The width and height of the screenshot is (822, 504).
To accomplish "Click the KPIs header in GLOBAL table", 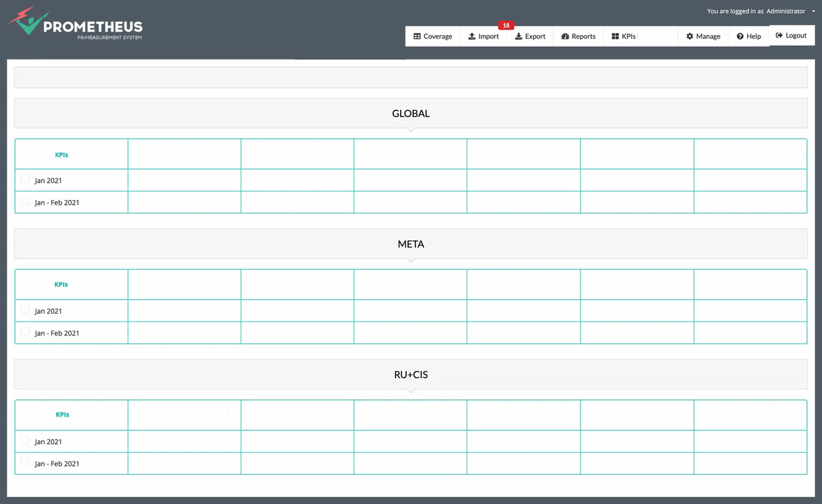I will click(62, 155).
